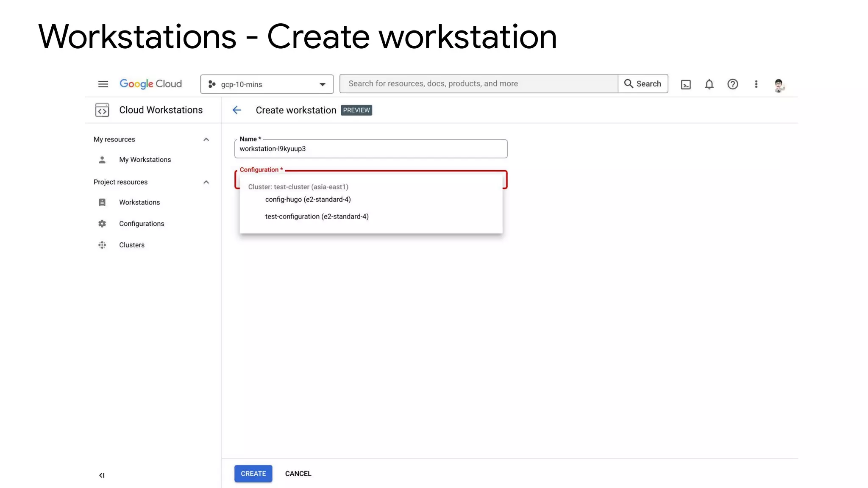Click the PREVIEW badge
868x488 pixels.
[x=356, y=110]
